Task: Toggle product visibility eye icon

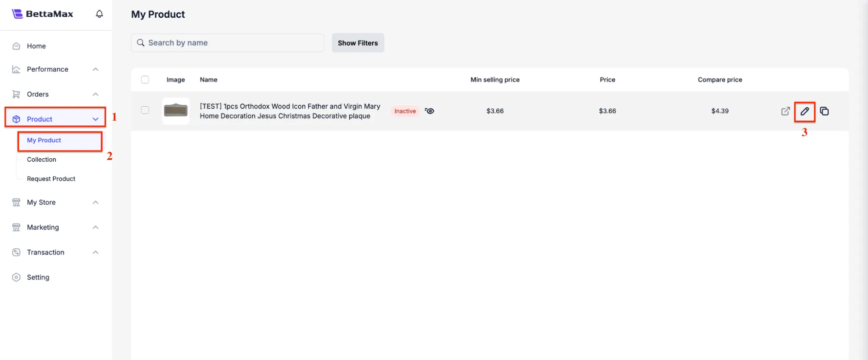Action: click(x=429, y=111)
